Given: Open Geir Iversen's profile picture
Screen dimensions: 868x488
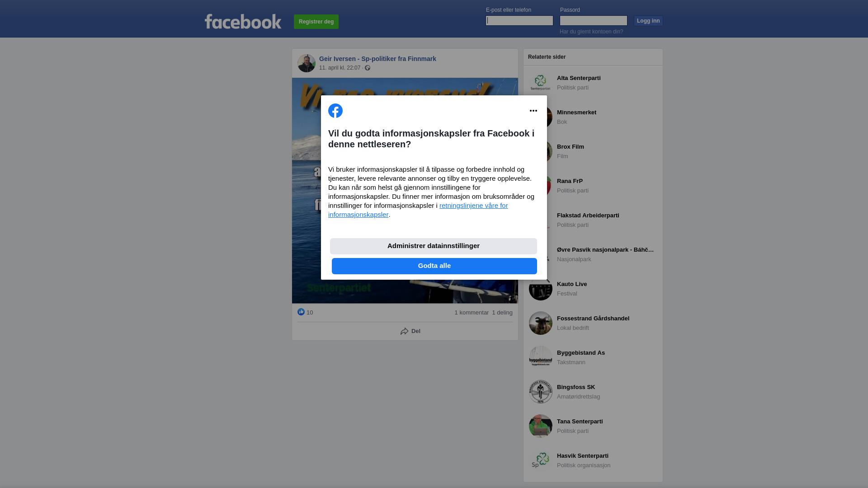Looking at the screenshot, I should click(307, 63).
